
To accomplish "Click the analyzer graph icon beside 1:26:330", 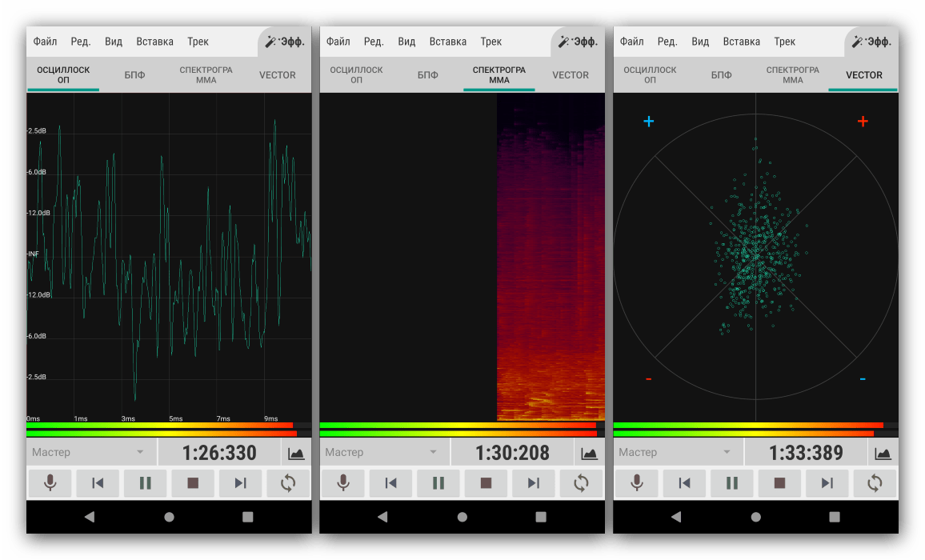I will coord(296,453).
